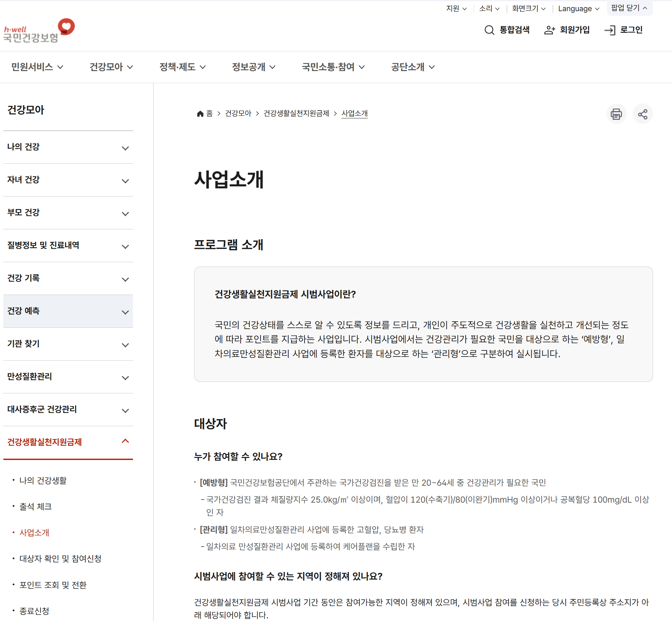Open the Language dropdown
The height and width of the screenshot is (621, 672).
coord(578,8)
